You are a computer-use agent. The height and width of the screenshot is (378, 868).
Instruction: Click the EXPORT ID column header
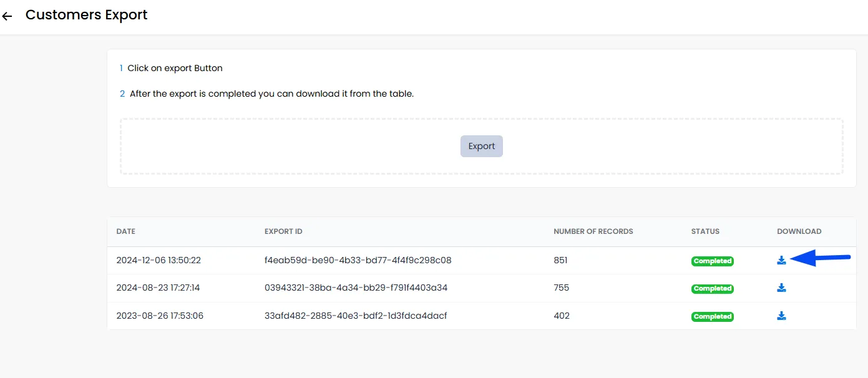[x=283, y=231]
